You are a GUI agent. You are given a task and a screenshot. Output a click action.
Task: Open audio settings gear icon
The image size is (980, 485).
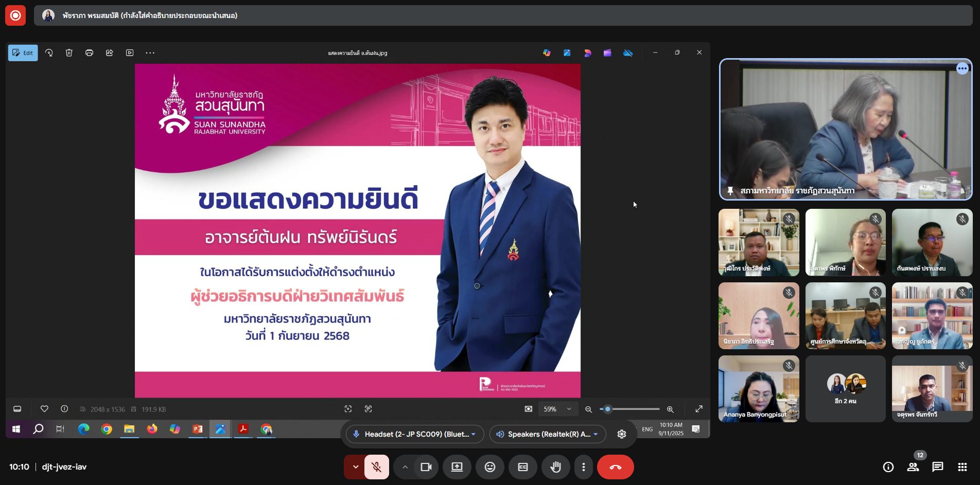pos(622,434)
